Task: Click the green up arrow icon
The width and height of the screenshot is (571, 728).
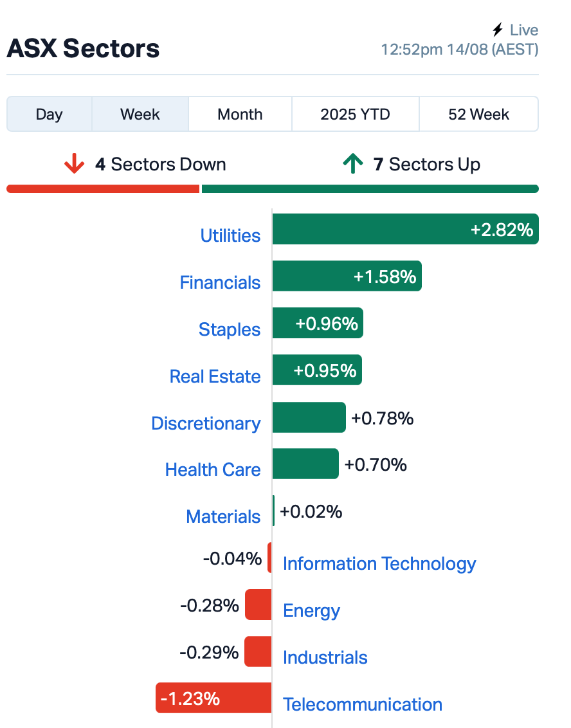Action: click(353, 163)
